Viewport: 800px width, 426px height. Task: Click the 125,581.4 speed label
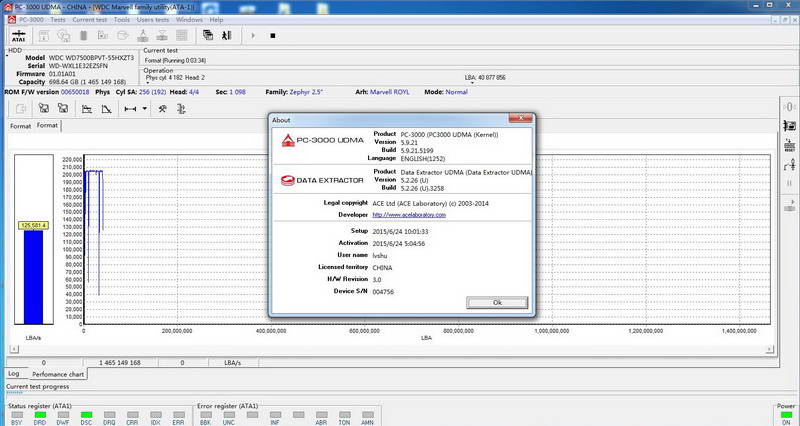point(34,225)
